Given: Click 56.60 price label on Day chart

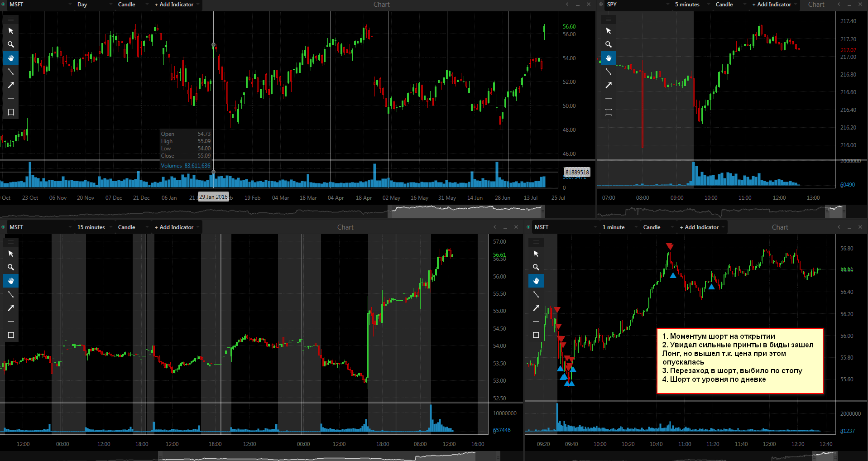Looking at the screenshot, I should [569, 27].
